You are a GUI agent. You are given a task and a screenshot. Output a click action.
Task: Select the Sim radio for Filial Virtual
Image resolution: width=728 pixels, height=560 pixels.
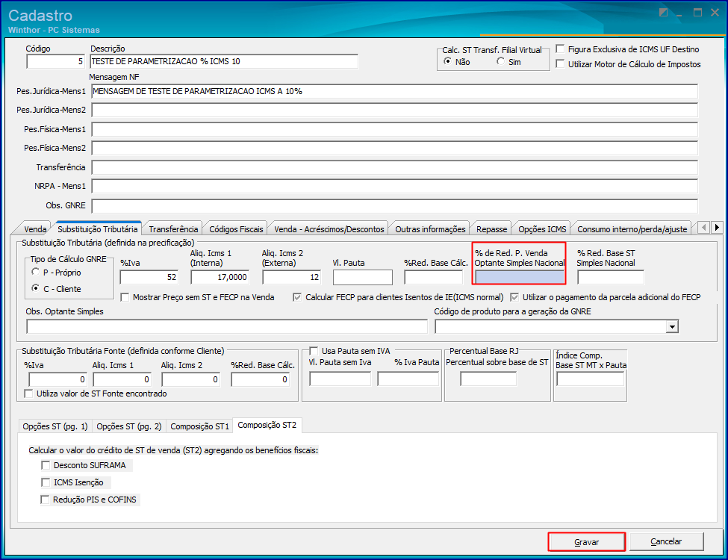(x=500, y=61)
